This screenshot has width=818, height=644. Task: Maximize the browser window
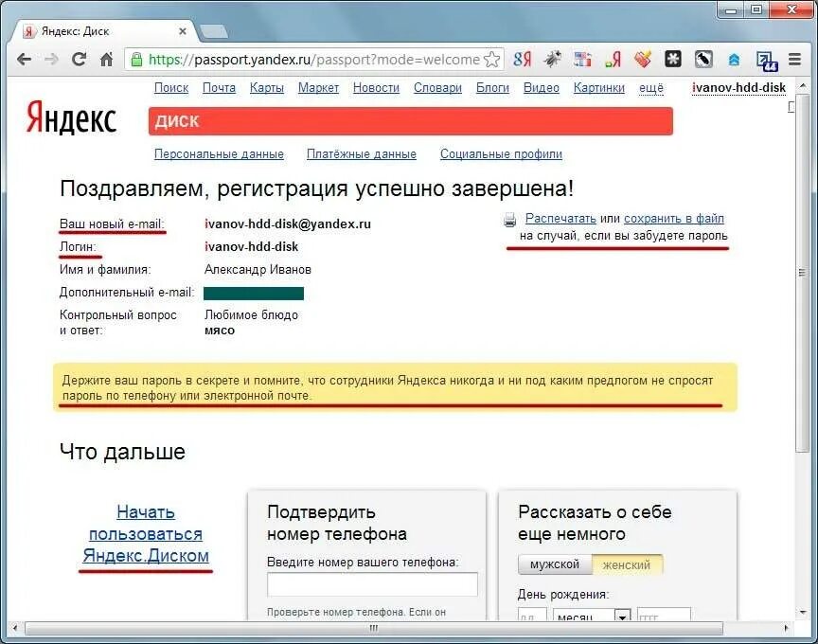pos(756,9)
